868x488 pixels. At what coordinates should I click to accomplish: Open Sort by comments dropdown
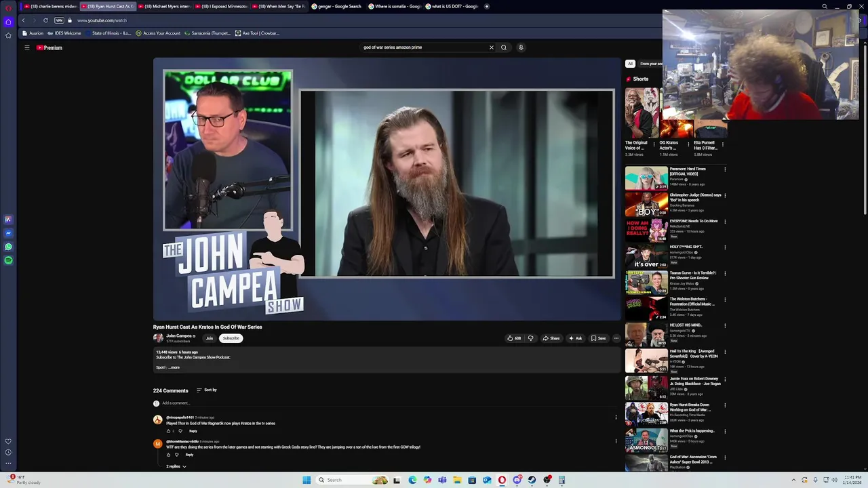pyautogui.click(x=207, y=390)
